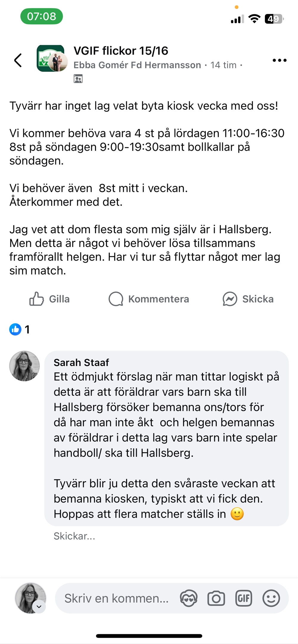This screenshot has height=644, width=298.
Task: Open the three-dots post options menu
Action: pyautogui.click(x=279, y=60)
